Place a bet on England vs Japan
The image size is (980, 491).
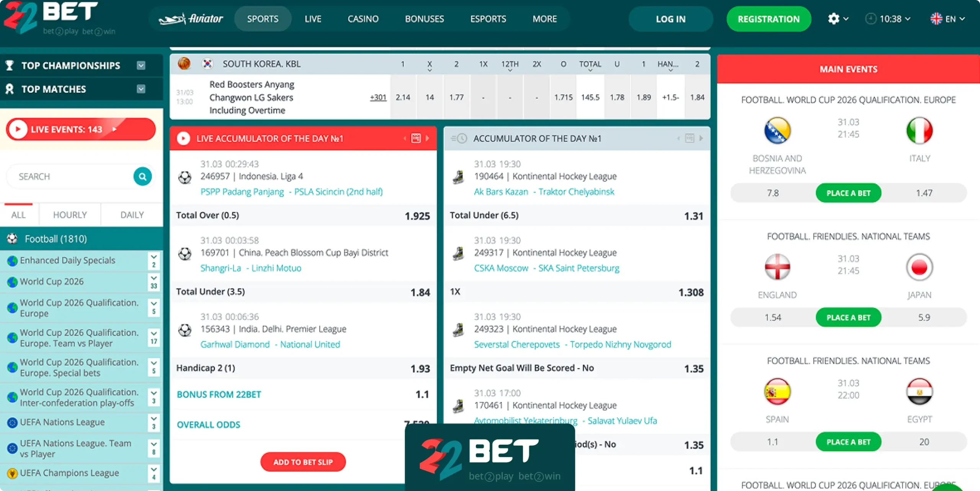(x=848, y=318)
